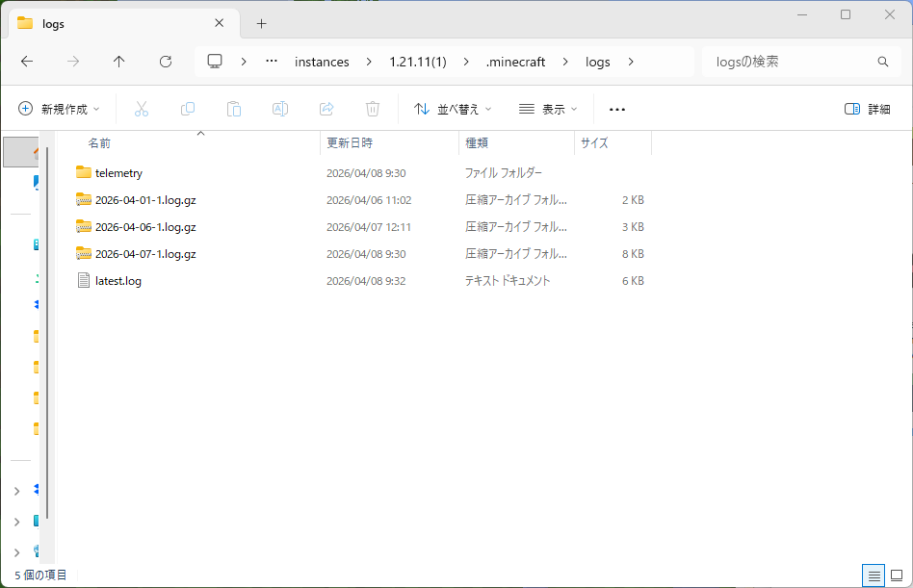Expand the 並べ替え sort menu
The height and width of the screenshot is (588, 913).
tap(453, 109)
